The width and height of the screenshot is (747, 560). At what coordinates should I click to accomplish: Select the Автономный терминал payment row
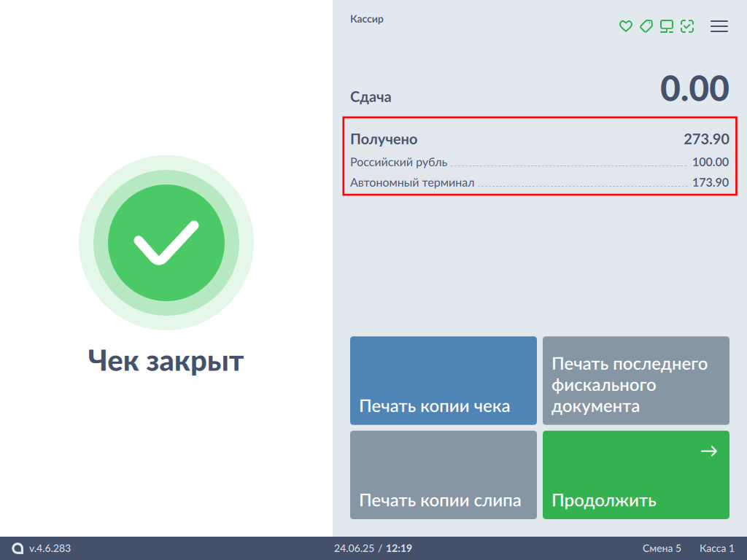click(x=539, y=182)
